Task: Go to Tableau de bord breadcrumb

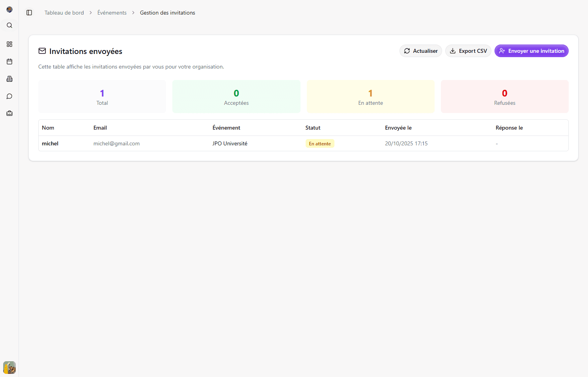Action: [x=64, y=13]
